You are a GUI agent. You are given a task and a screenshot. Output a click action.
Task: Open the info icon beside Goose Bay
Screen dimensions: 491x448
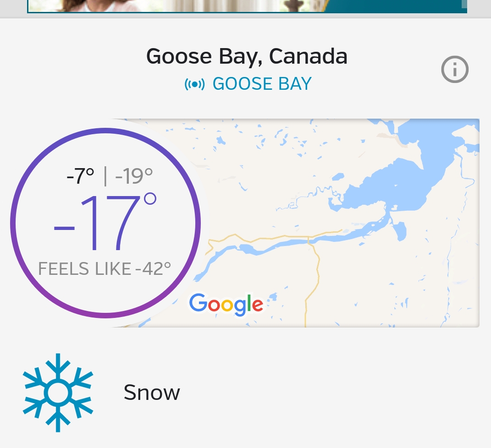click(455, 70)
